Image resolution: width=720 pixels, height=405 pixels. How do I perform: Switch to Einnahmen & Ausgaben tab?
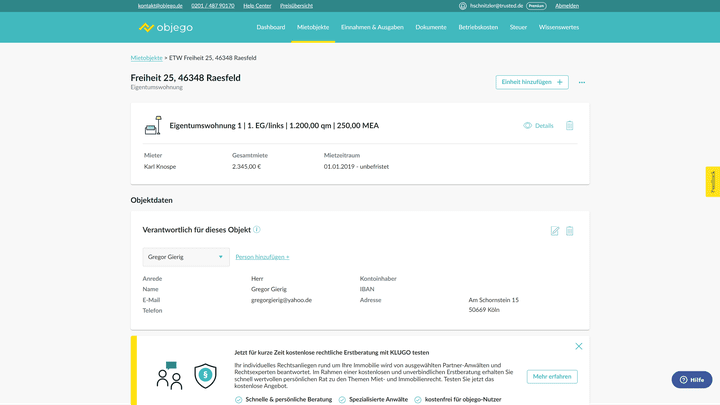tap(372, 27)
